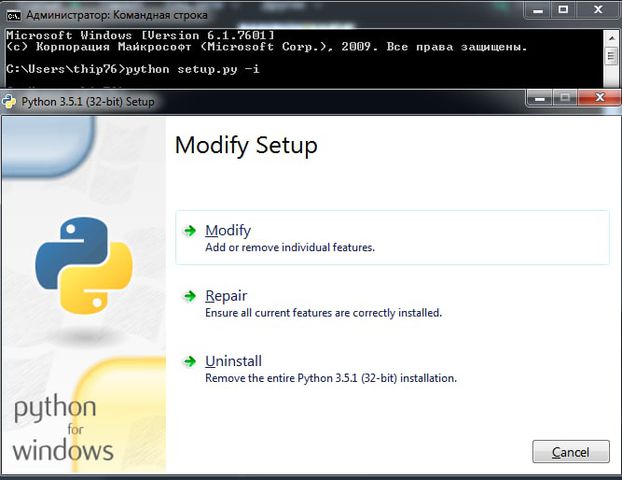Close the Python 3.5.1 Setup window

(599, 98)
